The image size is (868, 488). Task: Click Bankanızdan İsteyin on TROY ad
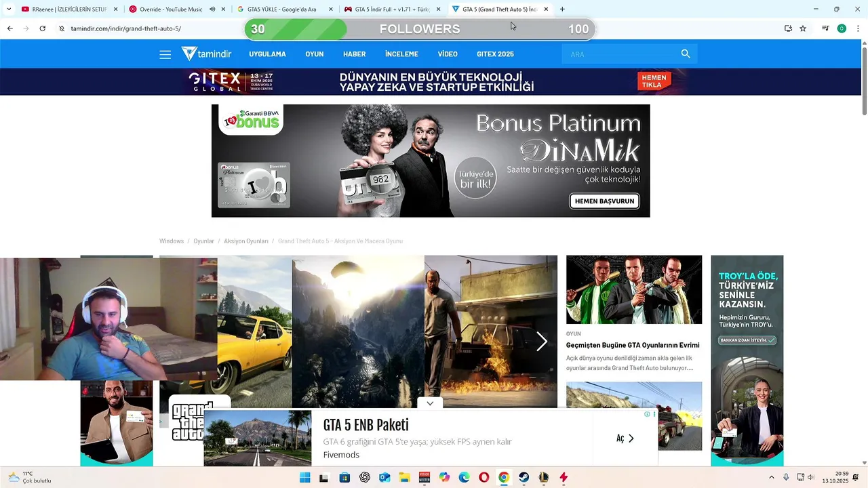point(747,340)
